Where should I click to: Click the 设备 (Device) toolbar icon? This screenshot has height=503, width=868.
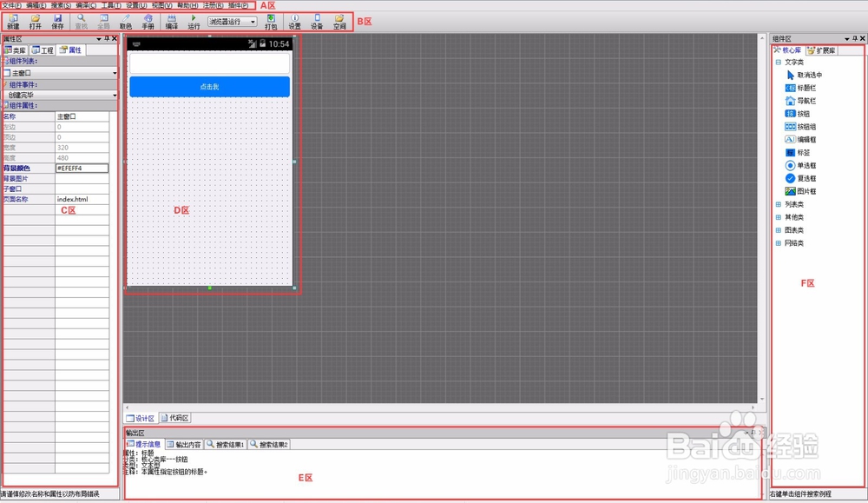(317, 23)
